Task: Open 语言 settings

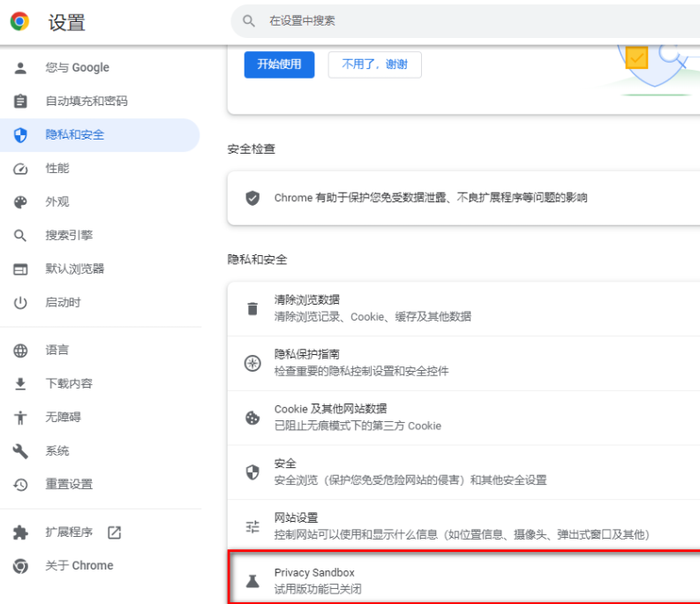Action: [x=100, y=351]
